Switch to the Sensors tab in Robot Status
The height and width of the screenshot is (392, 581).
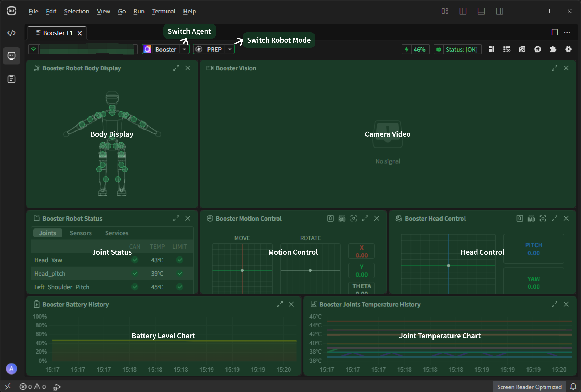(x=81, y=233)
